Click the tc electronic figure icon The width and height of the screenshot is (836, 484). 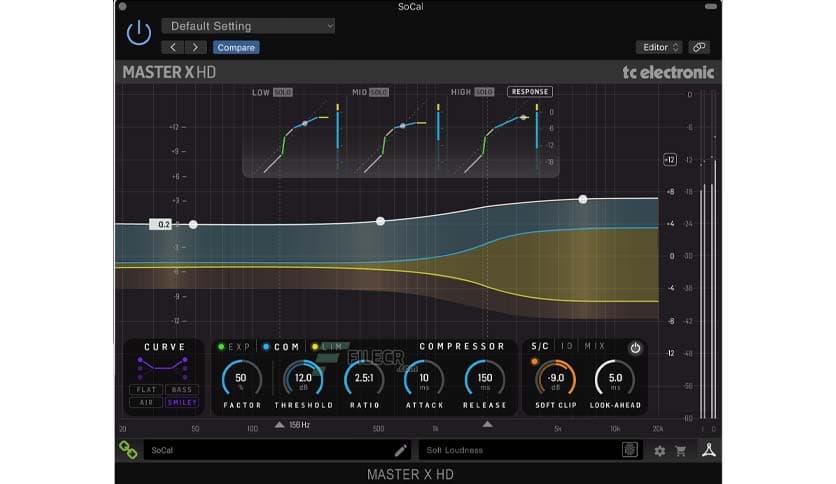[709, 450]
